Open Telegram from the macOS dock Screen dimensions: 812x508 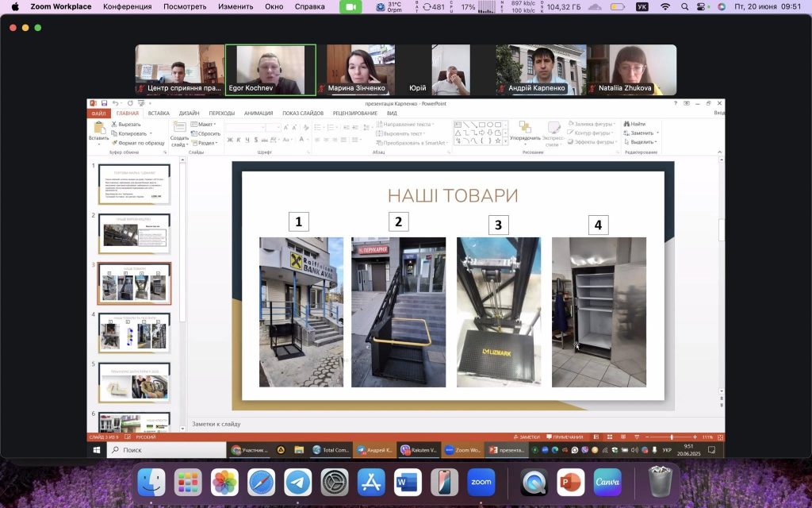[298, 482]
